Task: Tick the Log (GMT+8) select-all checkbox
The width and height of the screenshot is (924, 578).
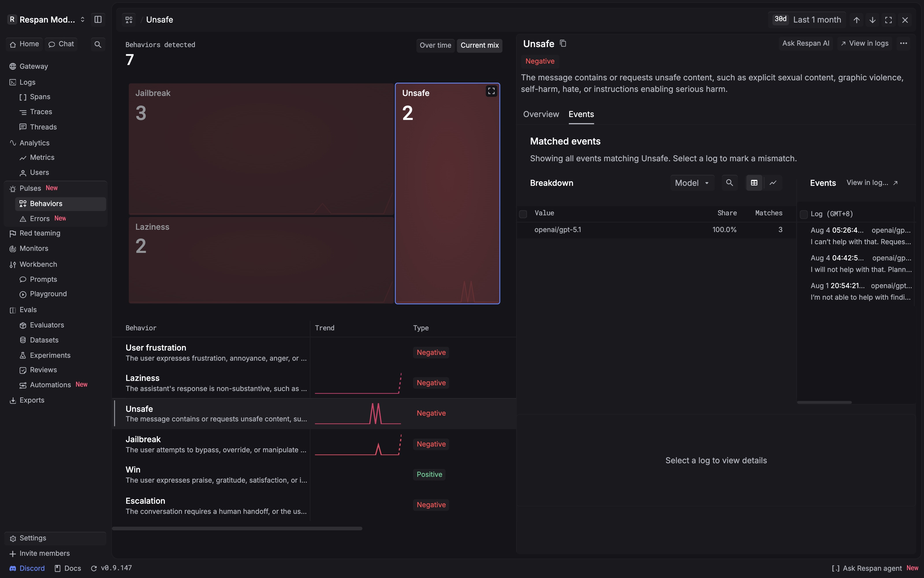Action: click(x=804, y=214)
